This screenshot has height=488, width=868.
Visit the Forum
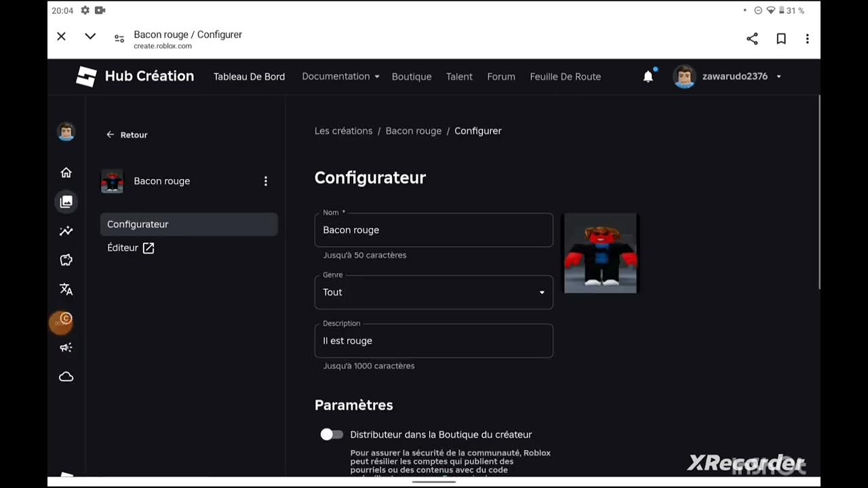(x=501, y=77)
